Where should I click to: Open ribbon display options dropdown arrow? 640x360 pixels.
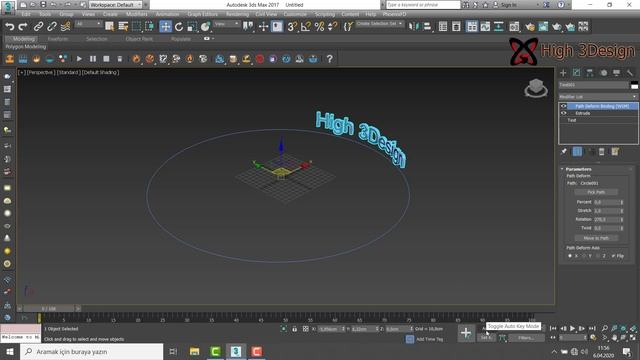coord(213,38)
